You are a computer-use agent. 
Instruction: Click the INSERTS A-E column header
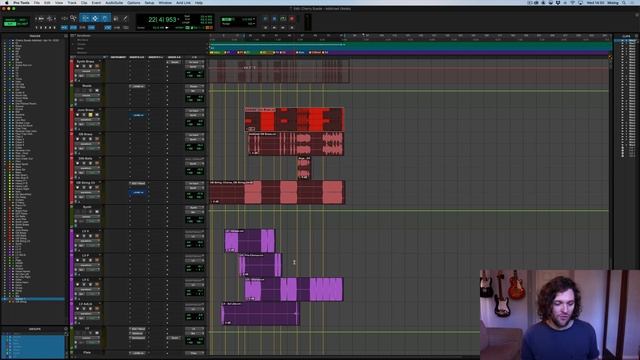(137, 57)
